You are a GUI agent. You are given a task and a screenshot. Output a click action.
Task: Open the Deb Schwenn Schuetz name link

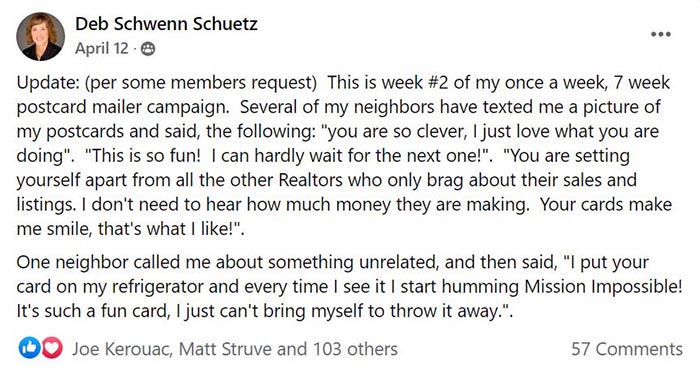(x=166, y=24)
